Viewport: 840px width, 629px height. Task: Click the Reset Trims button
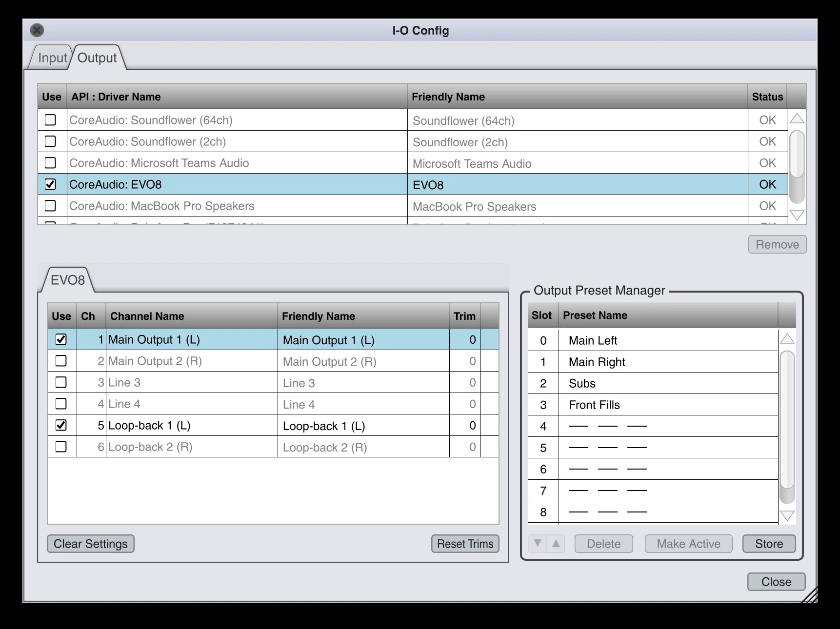[x=465, y=544]
